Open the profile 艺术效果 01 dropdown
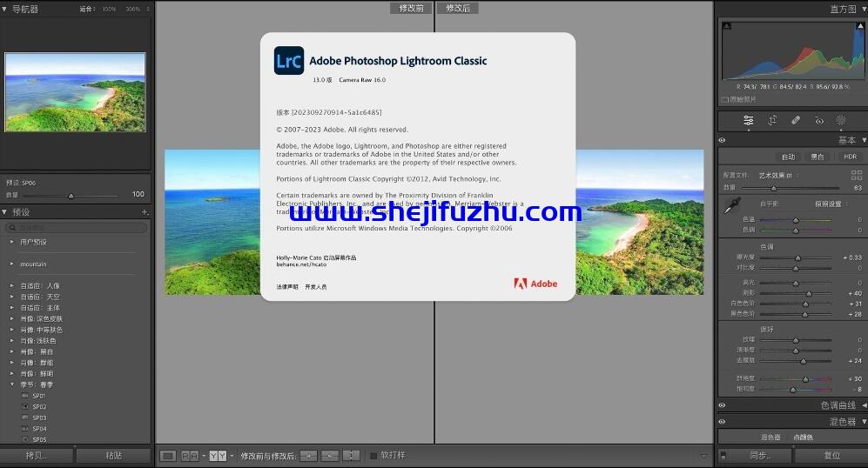868x468 pixels. coord(779,176)
